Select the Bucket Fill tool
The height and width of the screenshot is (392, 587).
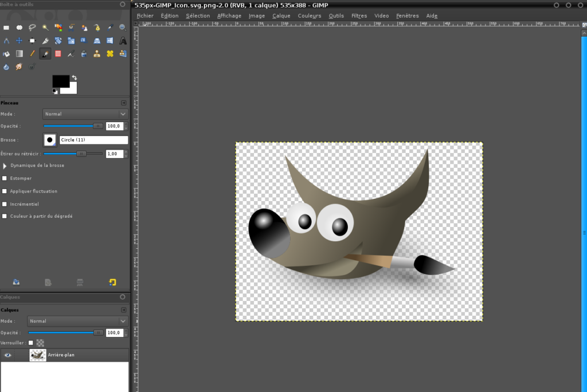click(x=6, y=53)
